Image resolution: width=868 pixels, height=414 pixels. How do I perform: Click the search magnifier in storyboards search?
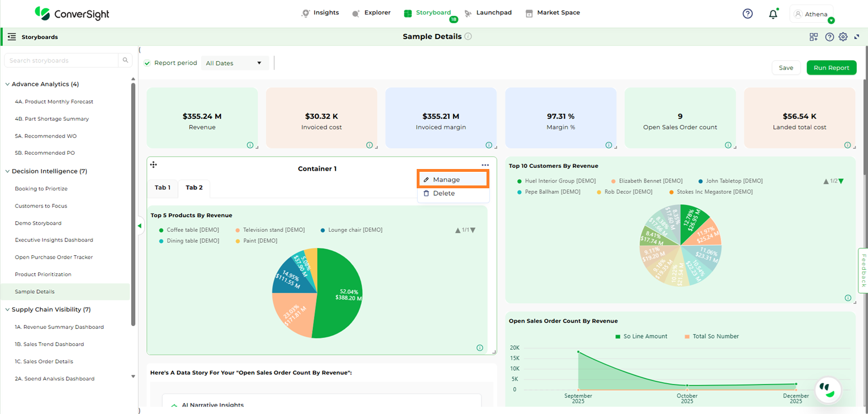point(125,61)
